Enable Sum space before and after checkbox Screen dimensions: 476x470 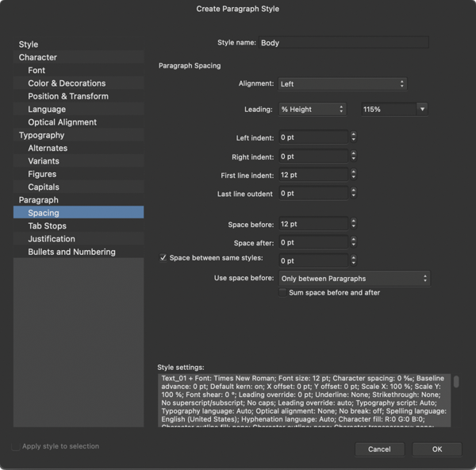coord(282,293)
